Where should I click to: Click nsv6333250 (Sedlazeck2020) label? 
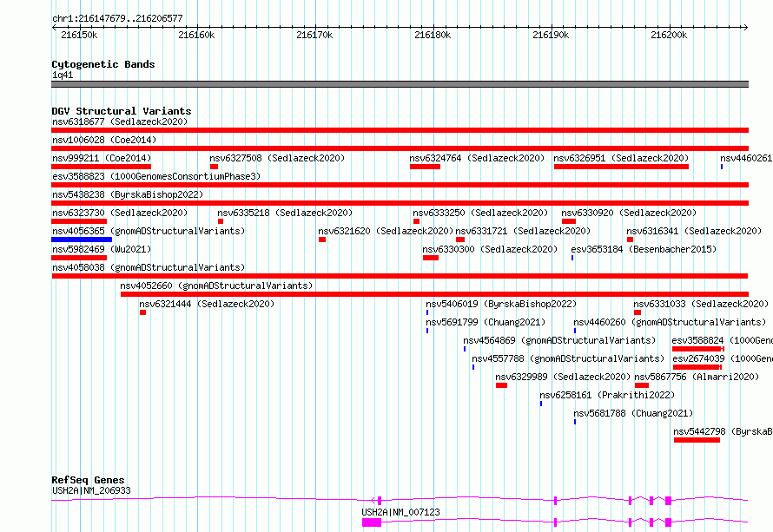480,213
